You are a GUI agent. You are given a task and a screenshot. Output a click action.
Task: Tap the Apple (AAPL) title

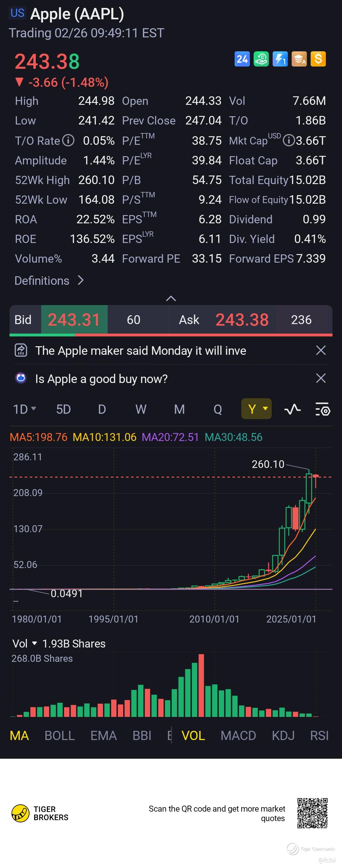tap(77, 14)
